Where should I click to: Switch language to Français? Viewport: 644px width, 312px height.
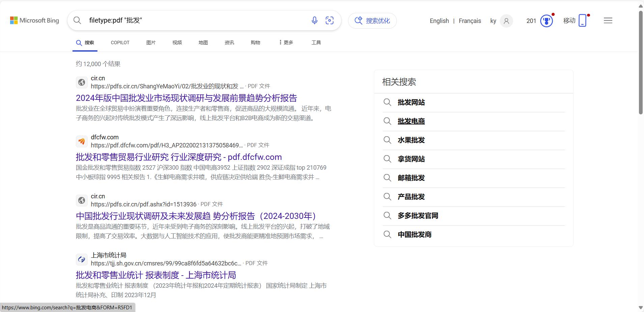pos(470,21)
